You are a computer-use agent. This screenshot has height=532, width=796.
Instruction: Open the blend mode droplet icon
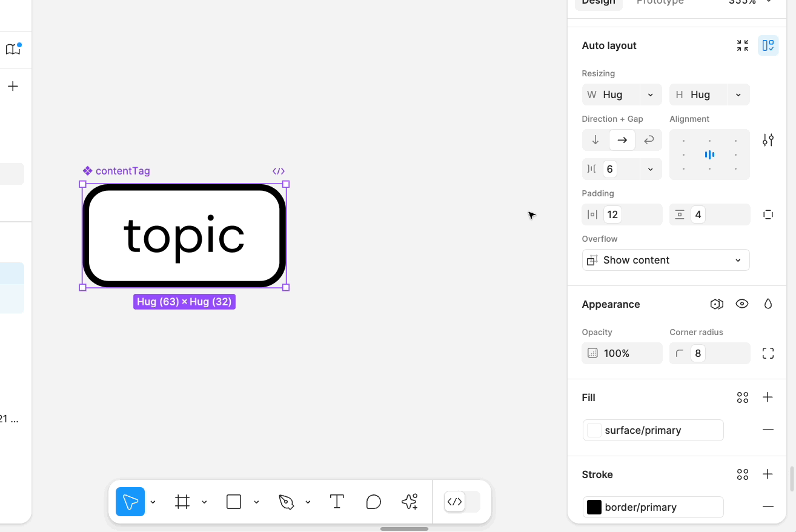coord(768,304)
